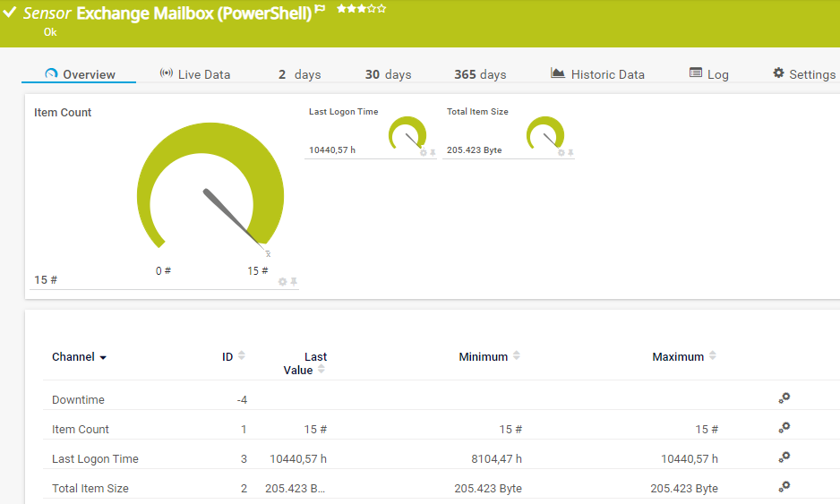Sort table by ID column arrows

pos(241,356)
